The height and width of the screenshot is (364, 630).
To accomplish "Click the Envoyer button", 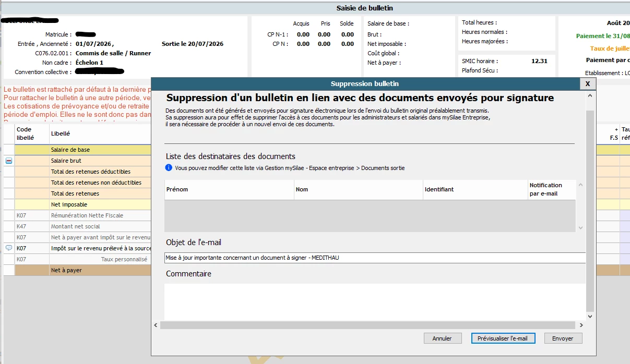I will tap(563, 338).
